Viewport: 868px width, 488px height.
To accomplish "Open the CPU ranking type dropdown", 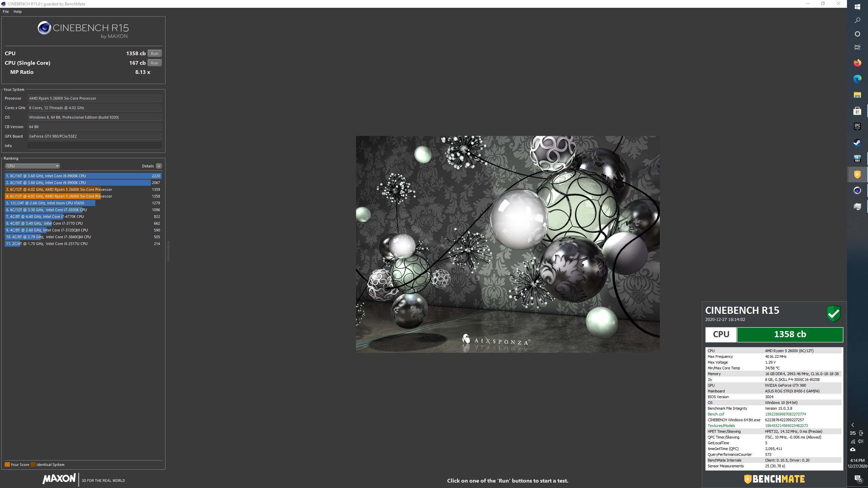I will tap(33, 166).
